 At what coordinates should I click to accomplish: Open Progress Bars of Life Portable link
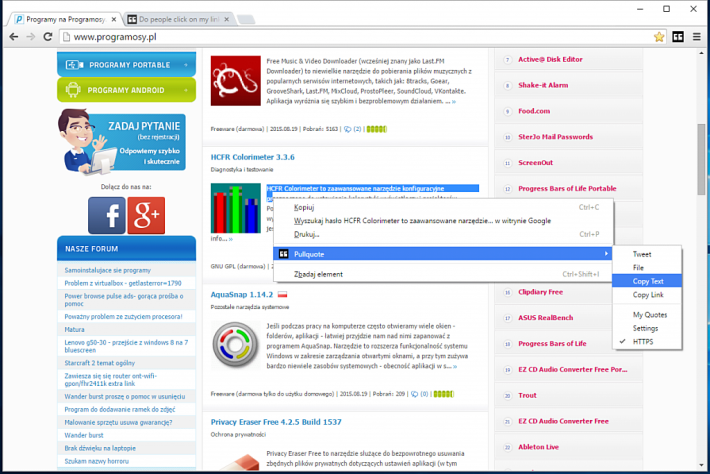click(567, 188)
